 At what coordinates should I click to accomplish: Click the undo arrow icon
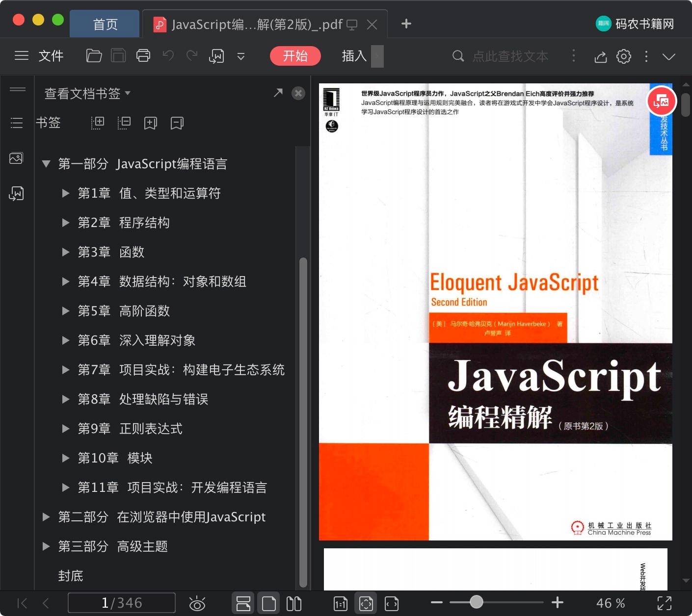pyautogui.click(x=168, y=55)
